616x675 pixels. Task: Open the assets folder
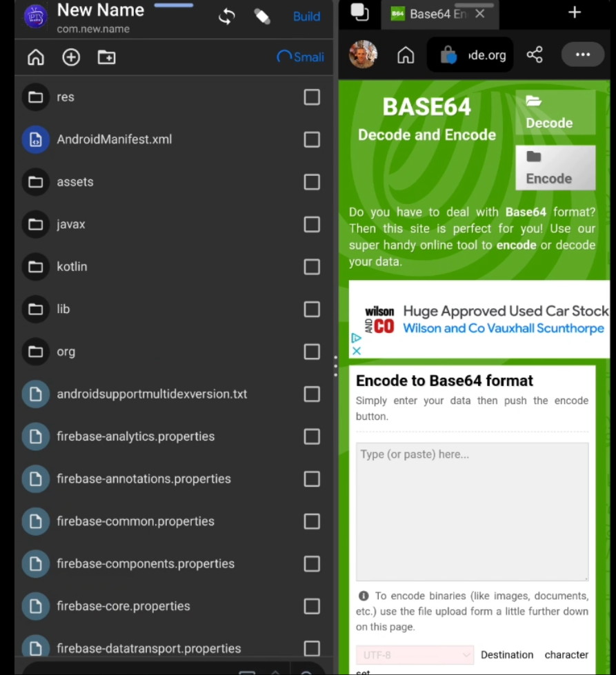click(75, 182)
